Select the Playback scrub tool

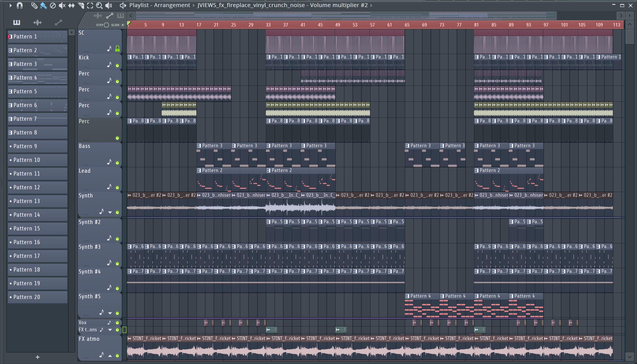[x=109, y=5]
